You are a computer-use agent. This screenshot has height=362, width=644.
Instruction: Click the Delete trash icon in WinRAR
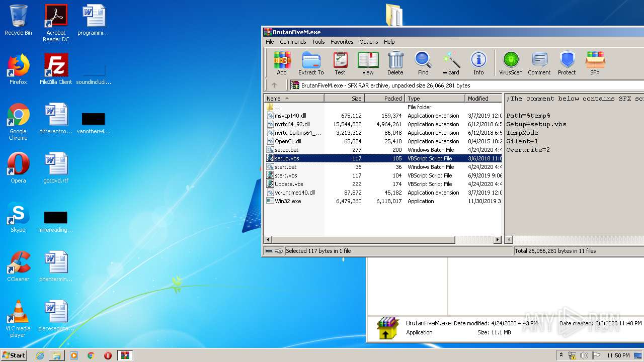[395, 63]
